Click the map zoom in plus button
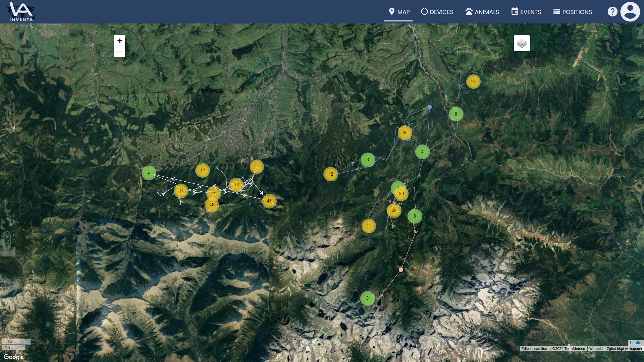The height and width of the screenshot is (362, 644). coord(119,41)
